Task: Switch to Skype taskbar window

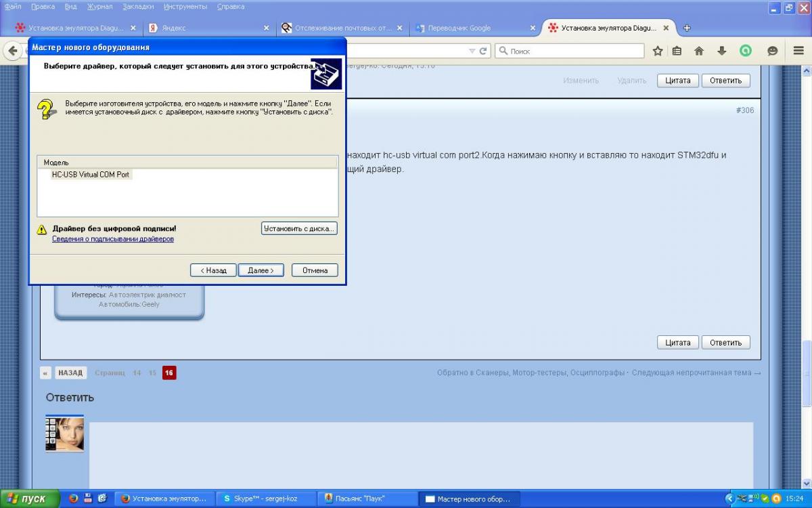Action: pos(266,499)
